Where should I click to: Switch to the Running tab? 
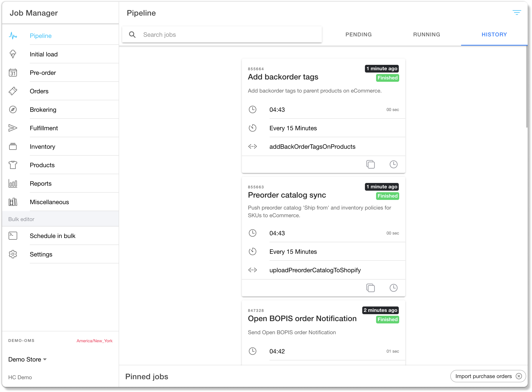point(426,35)
